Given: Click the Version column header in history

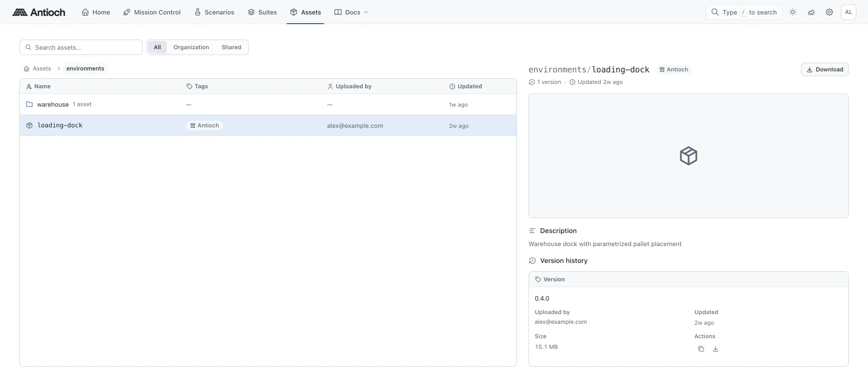Looking at the screenshot, I should tap(550, 279).
